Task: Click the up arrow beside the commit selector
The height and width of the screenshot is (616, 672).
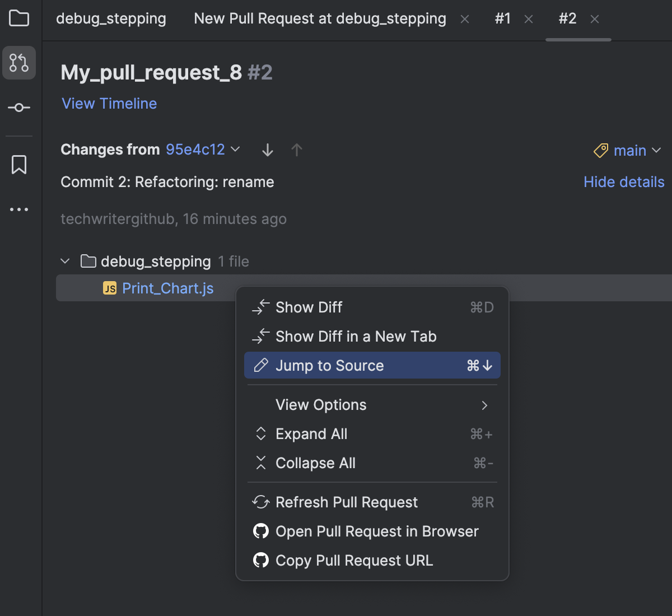Action: (x=297, y=150)
